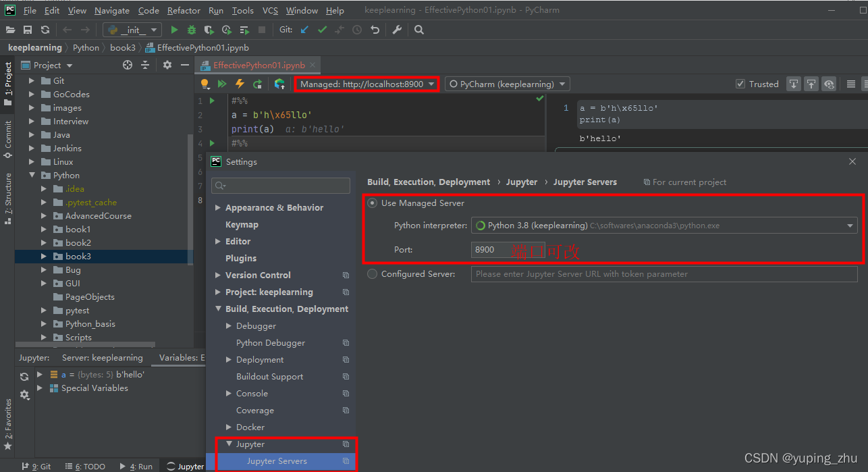Image resolution: width=868 pixels, height=472 pixels.
Task: Hide the Project panel with minus icon
Action: [x=184, y=65]
